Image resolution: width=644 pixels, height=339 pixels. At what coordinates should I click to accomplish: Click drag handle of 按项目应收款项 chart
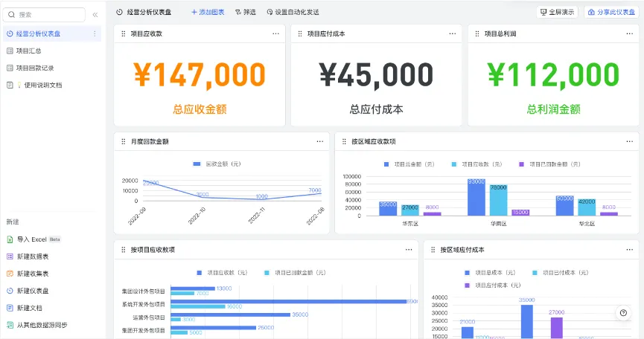pos(123,250)
